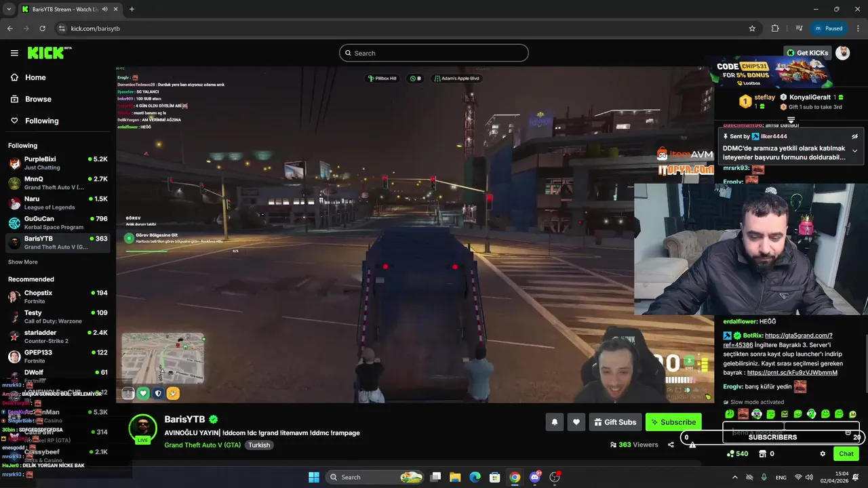Open MnnQ channel in Following list

pos(58,183)
